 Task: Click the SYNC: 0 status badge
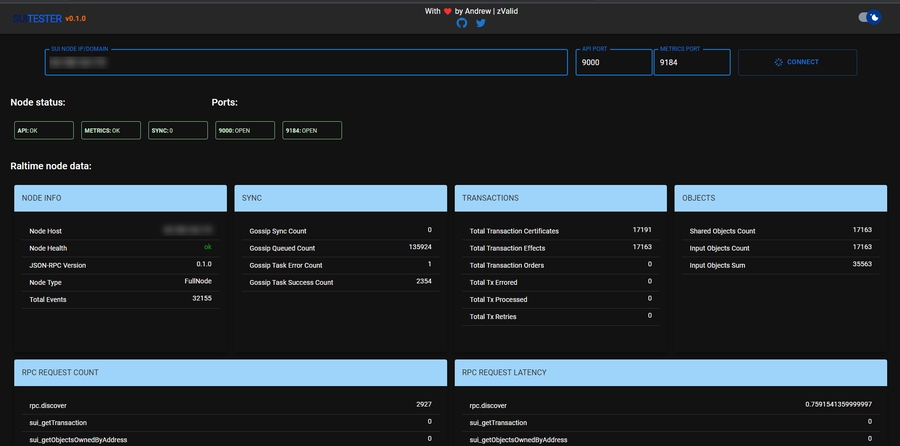click(x=178, y=130)
